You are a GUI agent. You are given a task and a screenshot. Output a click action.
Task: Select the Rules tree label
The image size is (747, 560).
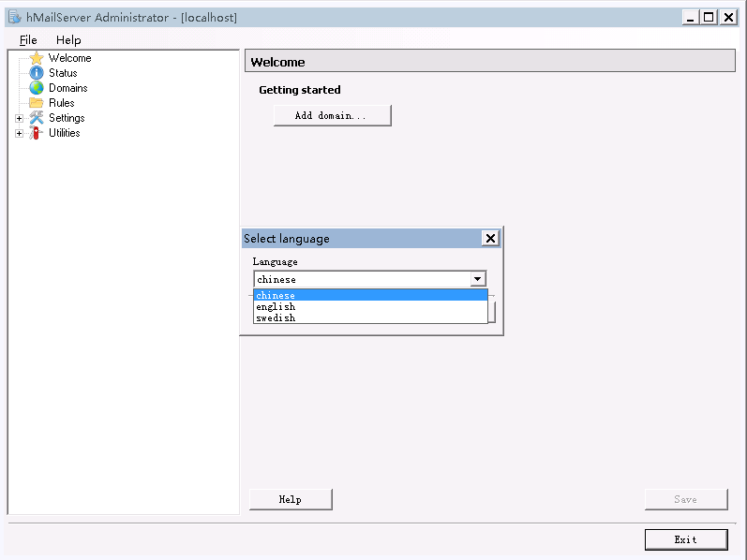(62, 103)
